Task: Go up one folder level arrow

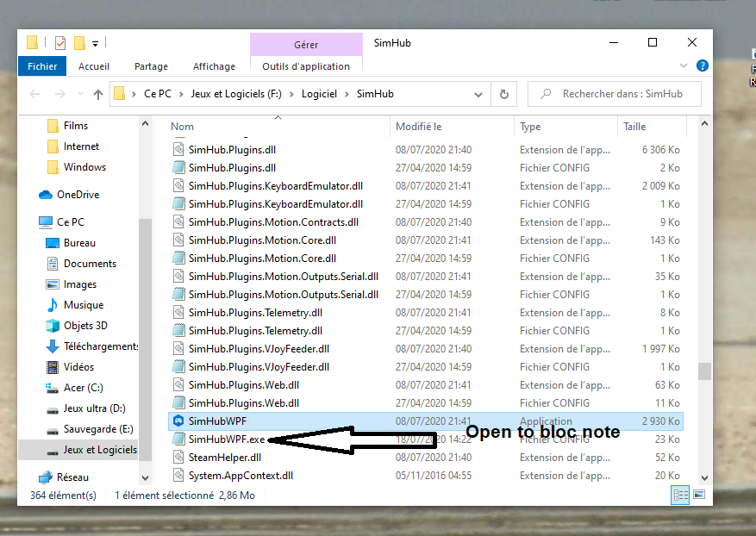Action: coord(98,94)
